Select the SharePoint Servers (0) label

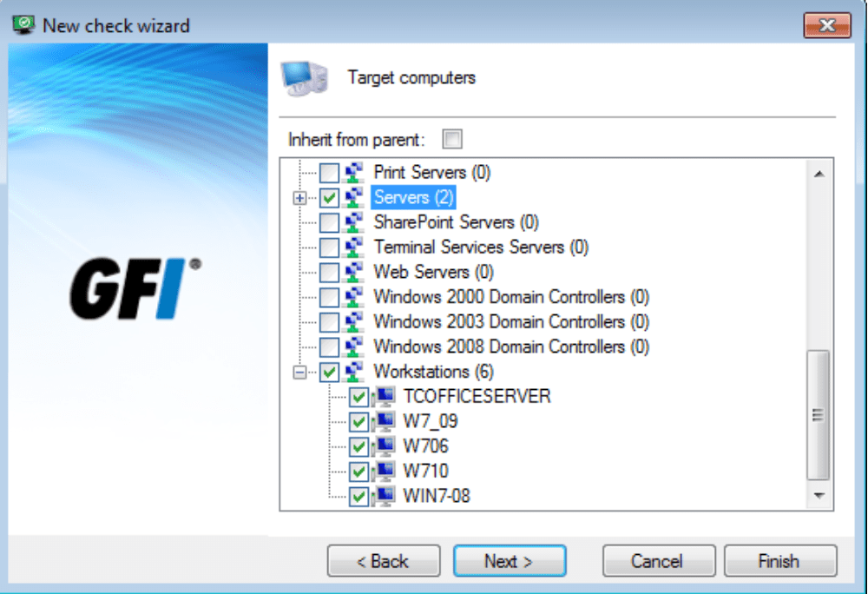tap(457, 222)
